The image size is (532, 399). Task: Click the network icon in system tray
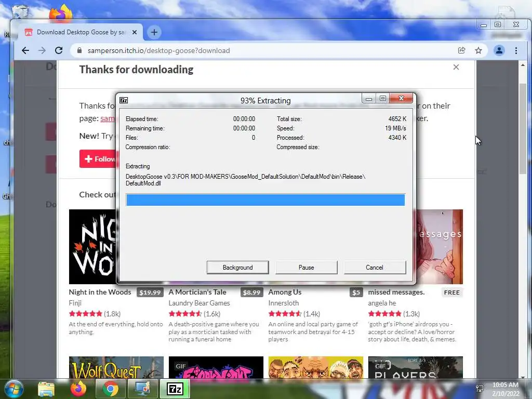click(480, 389)
